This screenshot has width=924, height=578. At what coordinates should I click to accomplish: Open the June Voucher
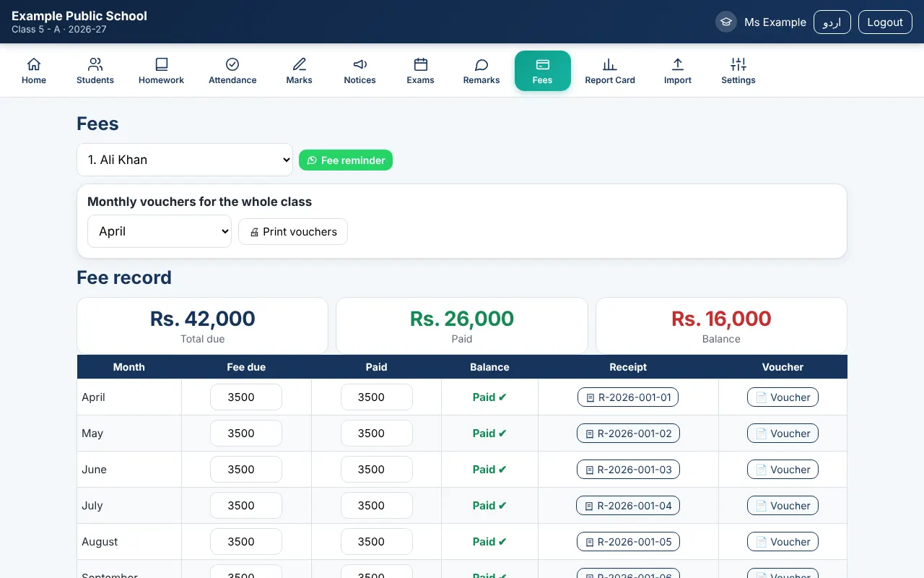(x=783, y=470)
